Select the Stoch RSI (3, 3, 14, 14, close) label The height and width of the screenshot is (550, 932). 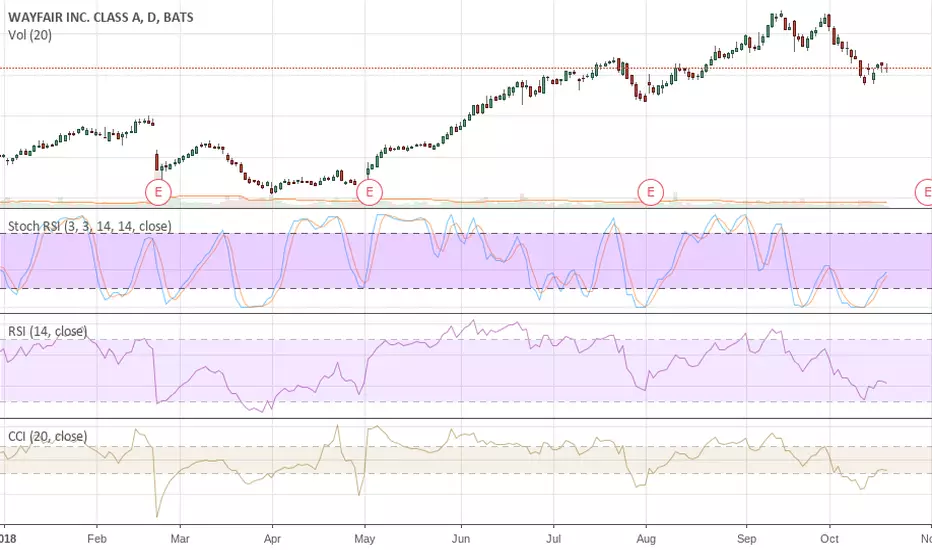coord(90,226)
